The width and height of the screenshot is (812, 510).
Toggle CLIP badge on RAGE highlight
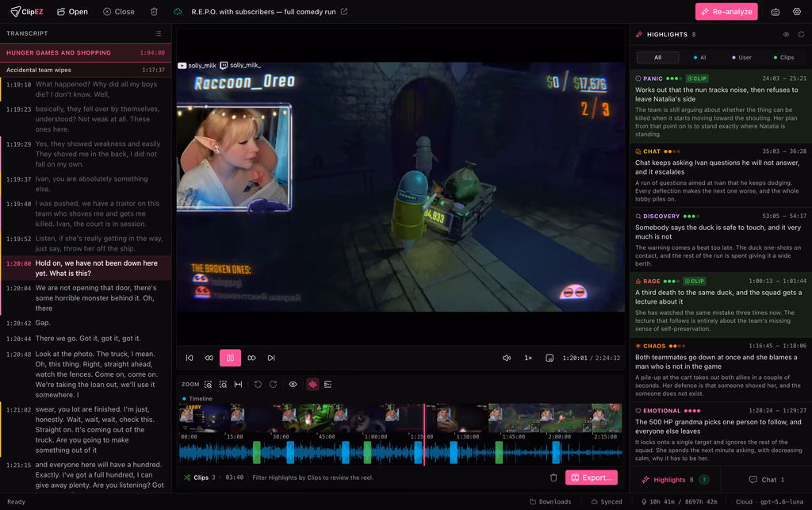[x=695, y=281]
